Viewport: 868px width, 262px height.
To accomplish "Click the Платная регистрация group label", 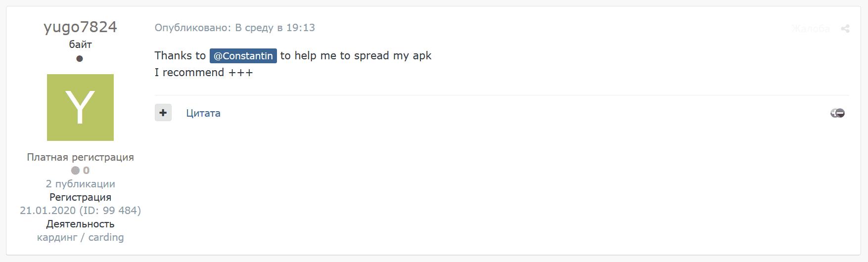I will point(80,157).
